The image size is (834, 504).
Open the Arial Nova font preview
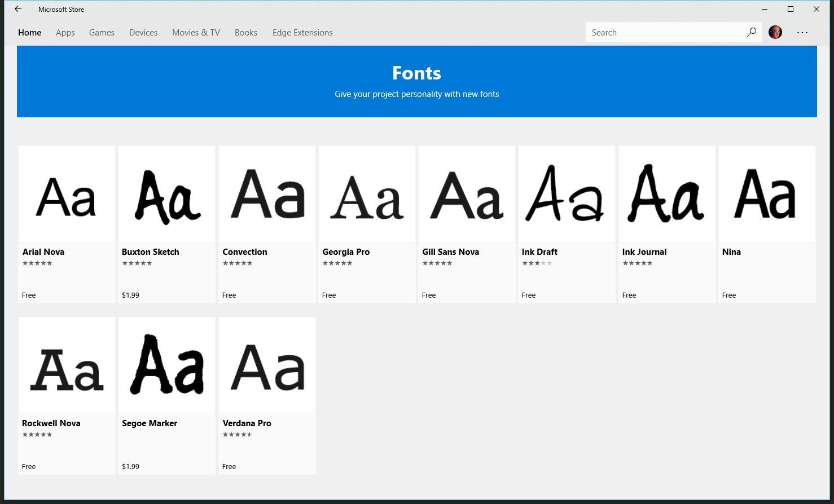pos(67,194)
